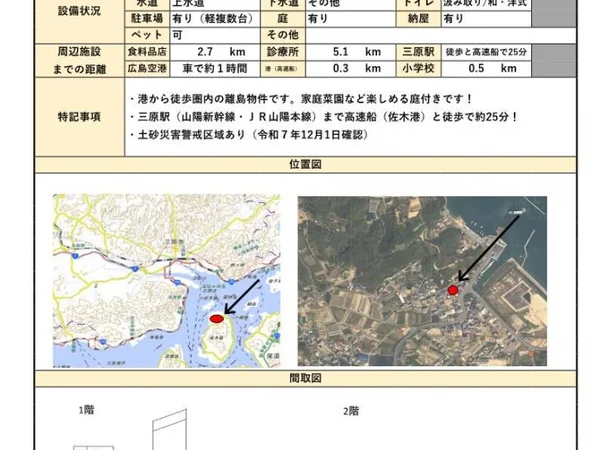The image size is (600, 450).
Task: Select the 三原駅 label cell
Action: [418, 52]
